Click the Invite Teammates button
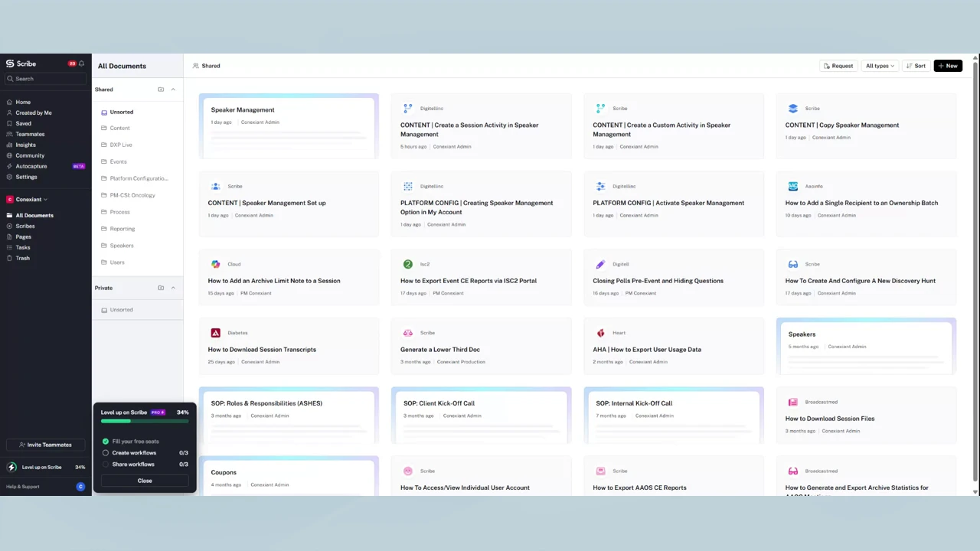Image resolution: width=980 pixels, height=551 pixels. (x=45, y=445)
